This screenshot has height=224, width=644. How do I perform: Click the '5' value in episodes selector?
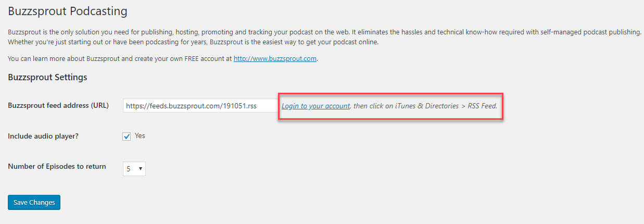point(129,169)
